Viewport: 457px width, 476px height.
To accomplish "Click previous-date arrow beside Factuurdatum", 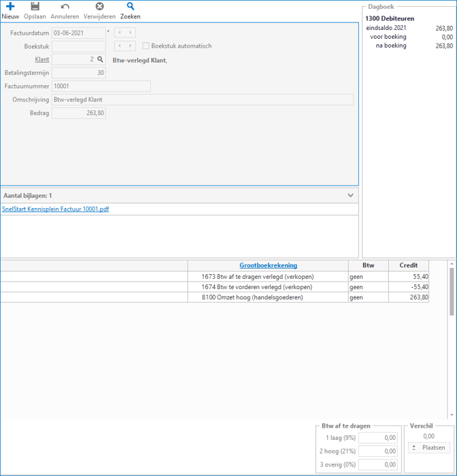I will (120, 33).
